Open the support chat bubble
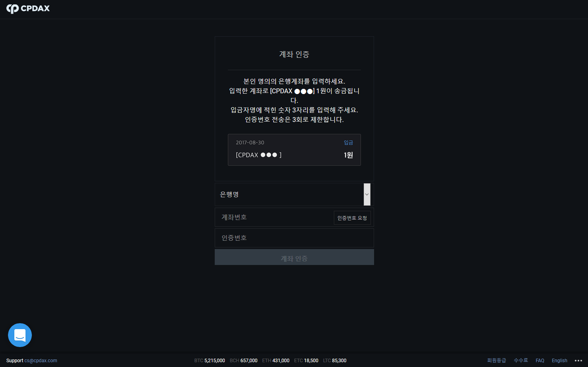588x367 pixels. (20, 335)
